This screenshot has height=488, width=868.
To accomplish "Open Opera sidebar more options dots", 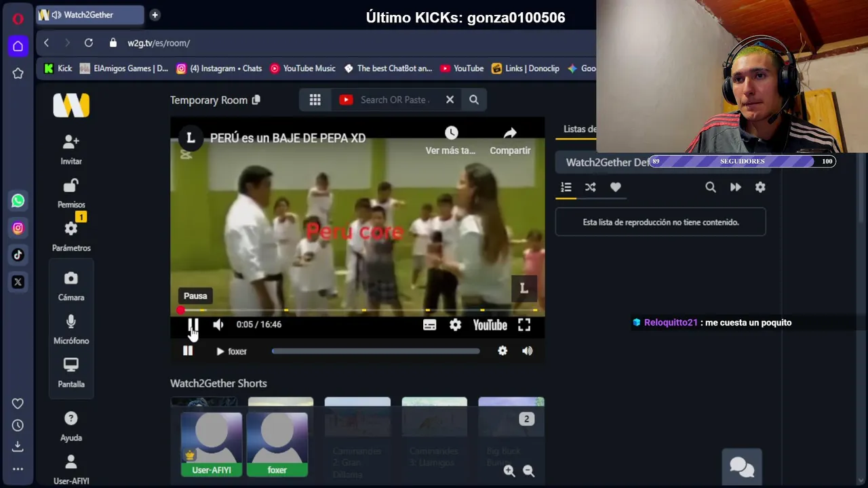I will coord(18,468).
